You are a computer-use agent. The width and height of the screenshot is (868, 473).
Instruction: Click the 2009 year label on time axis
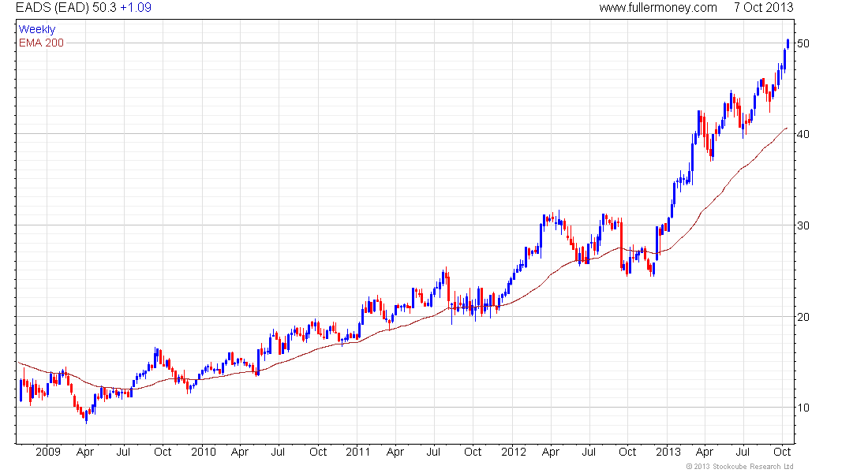(48, 452)
